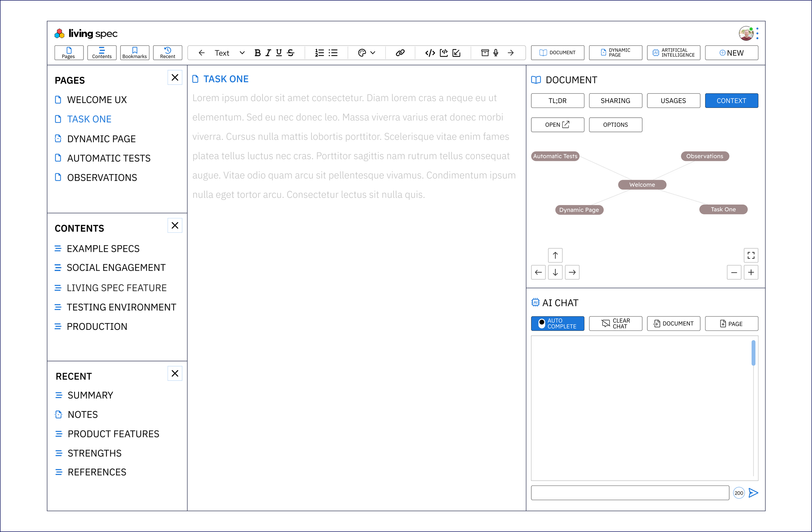This screenshot has height=532, width=812.
Task: Select the Sharing tab
Action: pos(615,101)
